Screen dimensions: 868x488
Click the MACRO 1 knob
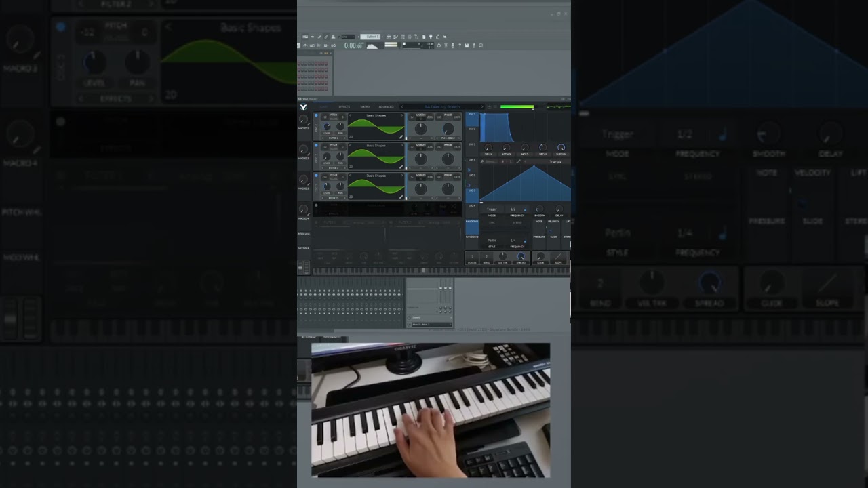(x=303, y=119)
